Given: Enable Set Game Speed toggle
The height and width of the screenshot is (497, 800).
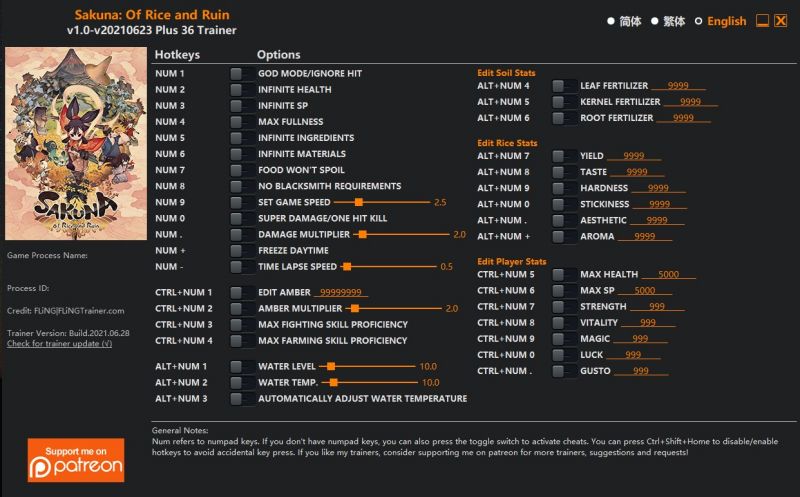Looking at the screenshot, I should click(242, 202).
